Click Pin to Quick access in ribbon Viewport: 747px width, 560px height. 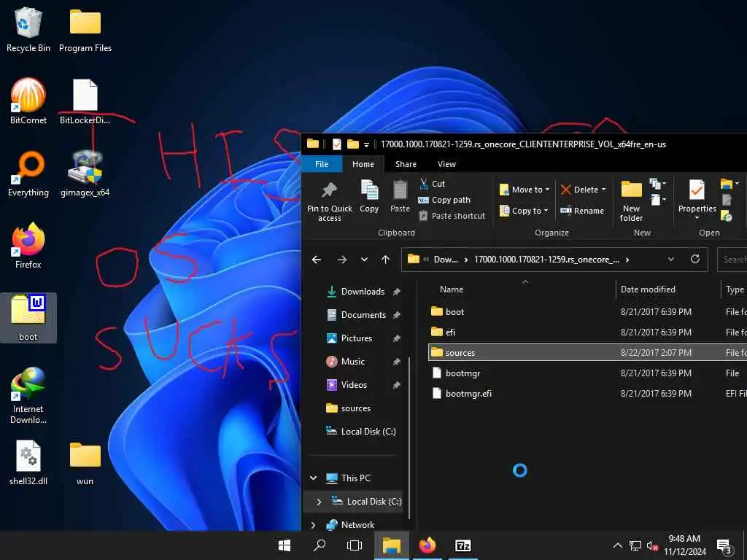point(329,201)
